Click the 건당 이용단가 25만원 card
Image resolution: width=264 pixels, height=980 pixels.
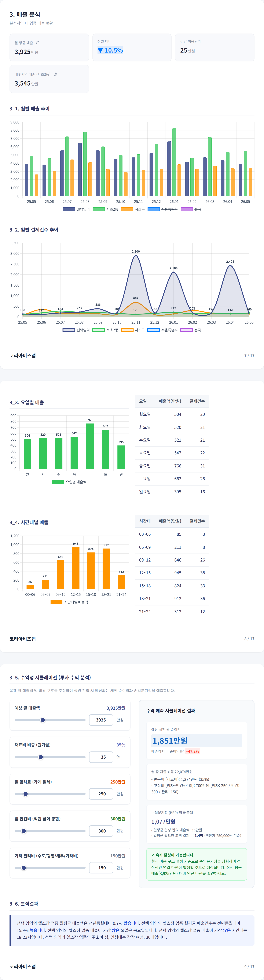(x=215, y=47)
